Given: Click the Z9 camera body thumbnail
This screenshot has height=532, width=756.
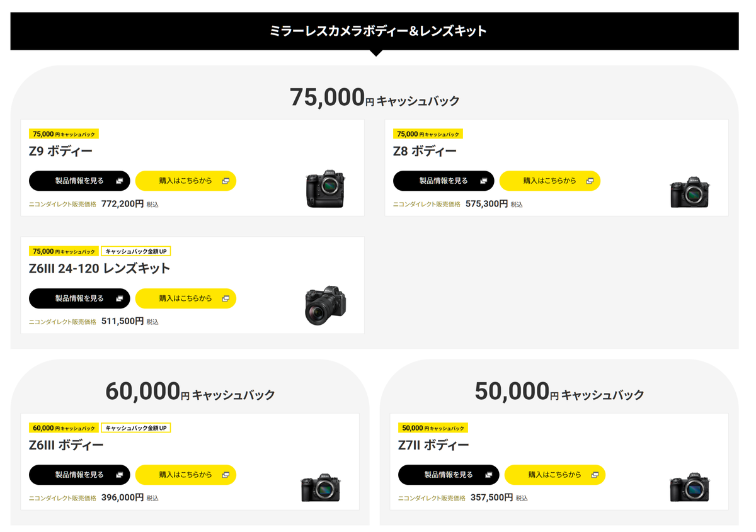Looking at the screenshot, I should point(325,188).
